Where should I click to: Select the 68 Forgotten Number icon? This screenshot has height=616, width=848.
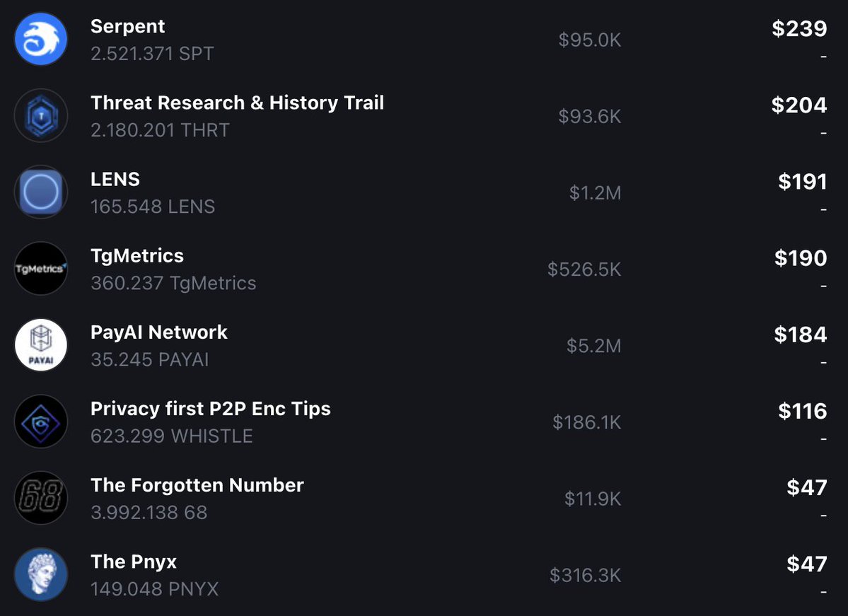(41, 499)
